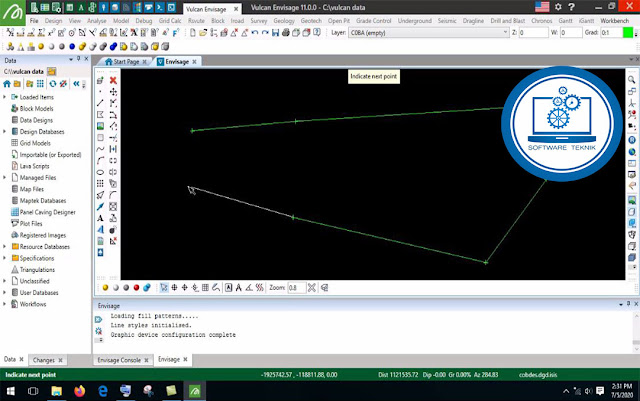The height and width of the screenshot is (401, 640).
Task: Click the Print icon in the top toolbar
Action: (286, 33)
